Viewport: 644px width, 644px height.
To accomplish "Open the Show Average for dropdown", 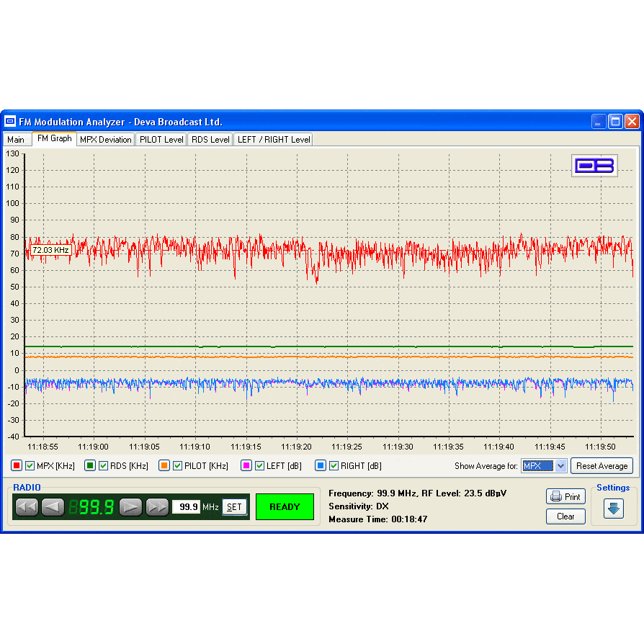I will coord(560,466).
